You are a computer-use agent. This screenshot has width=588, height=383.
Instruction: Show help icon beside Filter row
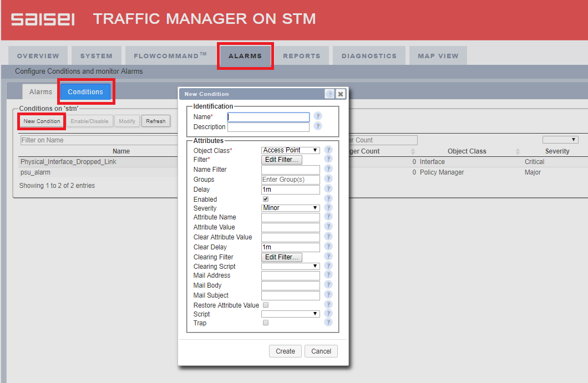click(x=328, y=159)
